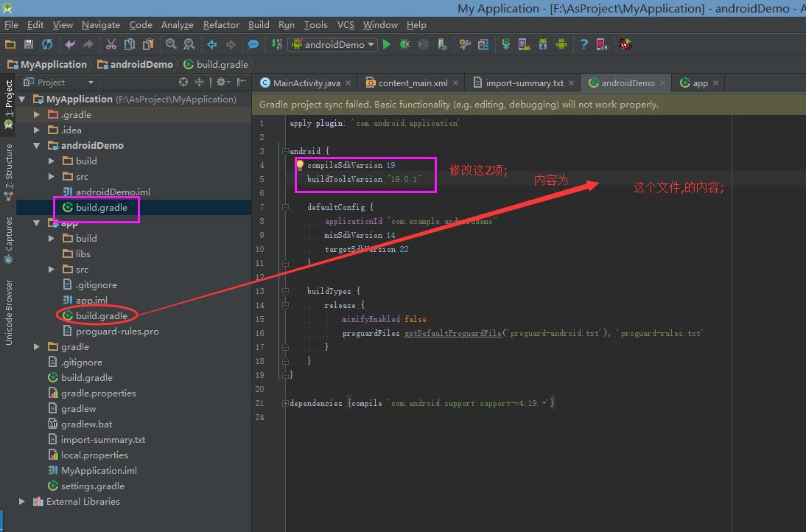Open Project panel gear settings icon
806x532 pixels.
click(223, 83)
